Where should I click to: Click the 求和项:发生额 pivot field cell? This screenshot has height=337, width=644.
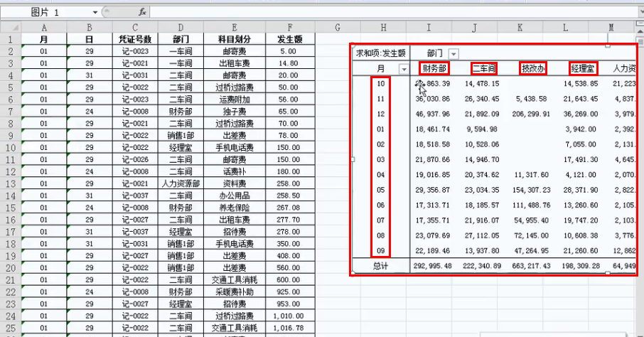coord(381,53)
